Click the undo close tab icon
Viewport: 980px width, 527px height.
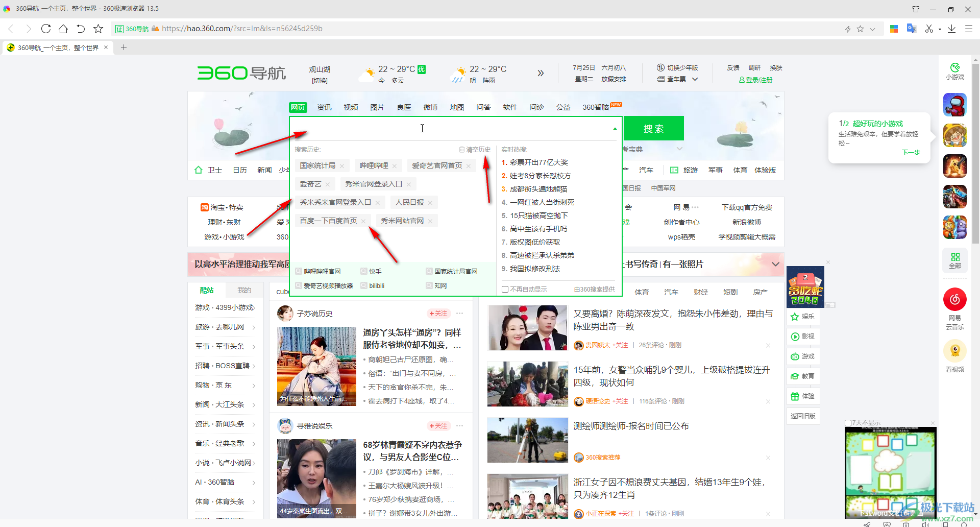click(81, 29)
